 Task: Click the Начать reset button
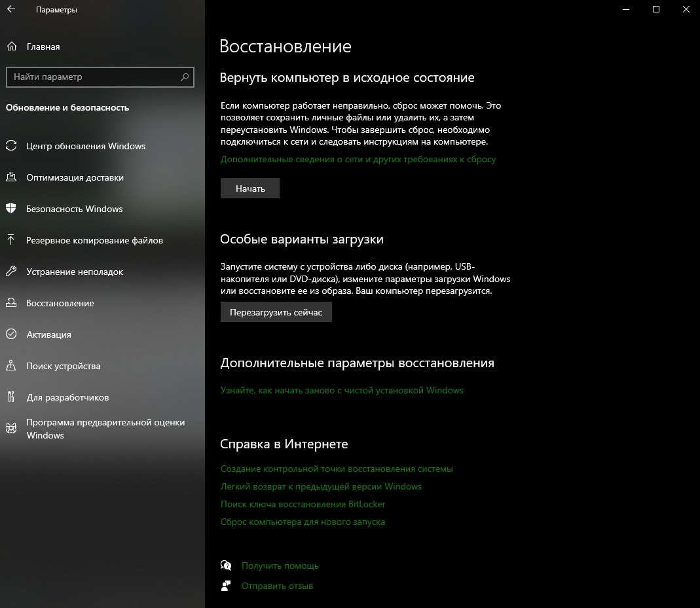coord(250,188)
